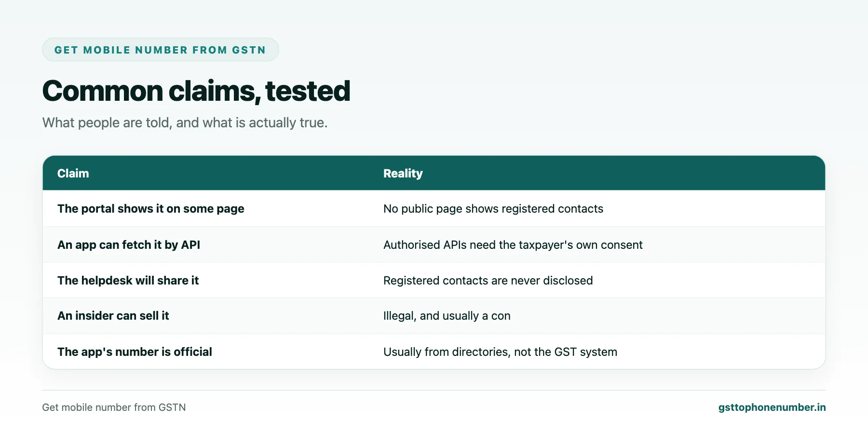Click the 'Common claims, tested' heading
Viewport: 868px width, 447px height.
[x=196, y=91]
